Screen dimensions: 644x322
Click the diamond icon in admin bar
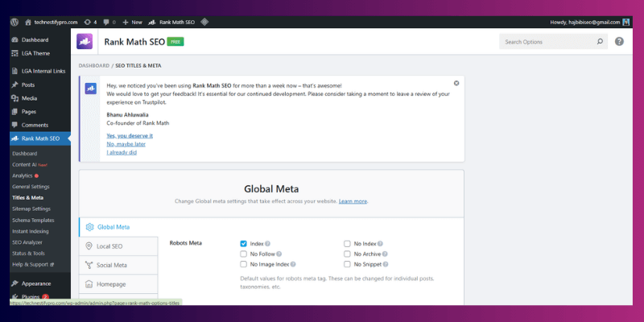tap(204, 23)
